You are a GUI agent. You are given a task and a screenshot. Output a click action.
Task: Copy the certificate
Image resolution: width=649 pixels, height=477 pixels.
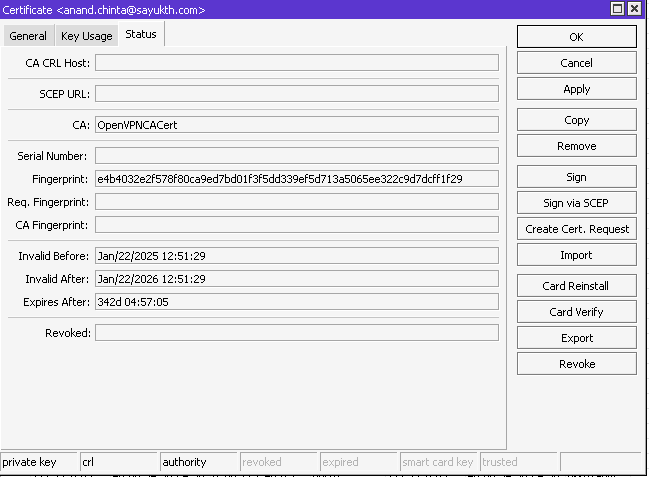577,120
